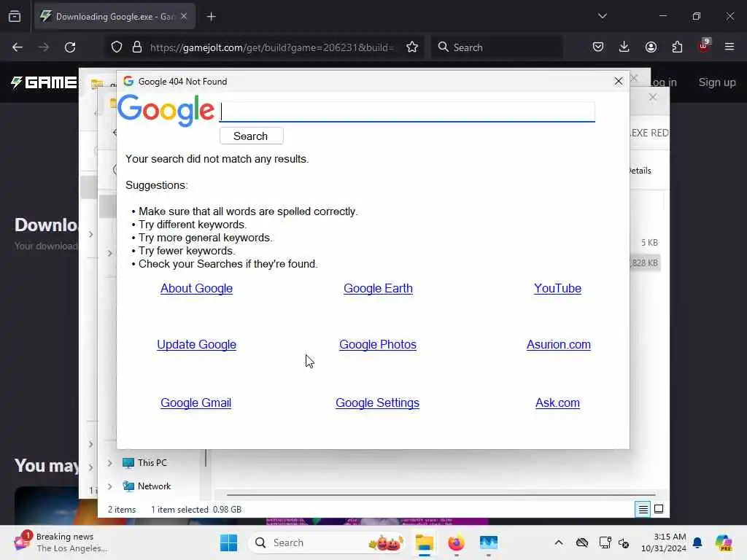Screen dimensions: 747x560
Task: Click the notification bell icon
Action: 697,542
